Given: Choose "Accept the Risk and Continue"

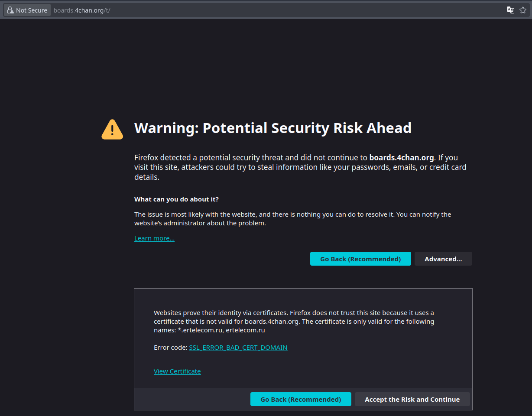Looking at the screenshot, I should [412, 400].
